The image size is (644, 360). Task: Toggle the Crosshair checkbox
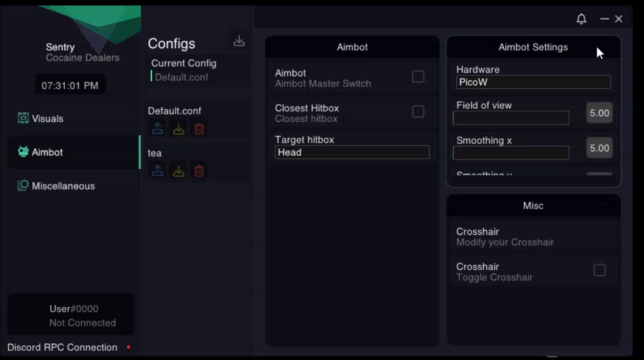[600, 270]
